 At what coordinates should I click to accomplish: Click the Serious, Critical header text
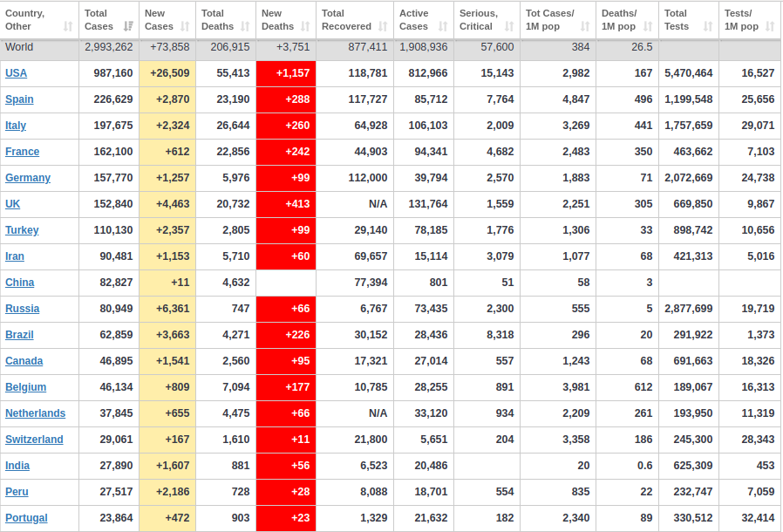pyautogui.click(x=479, y=20)
